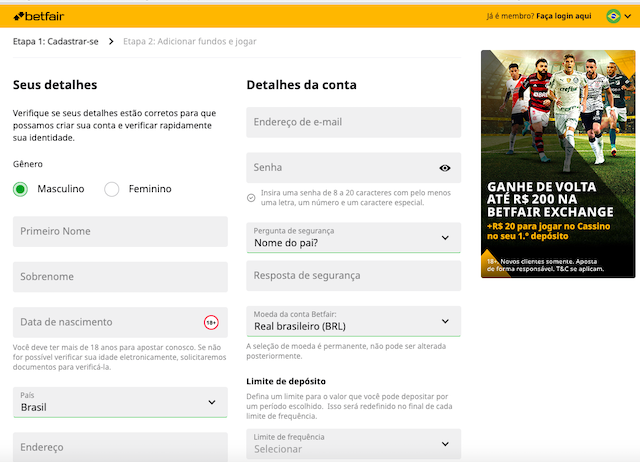This screenshot has width=640, height=462.
Task: Click the Primeiro Nome input field
Action: [x=120, y=231]
